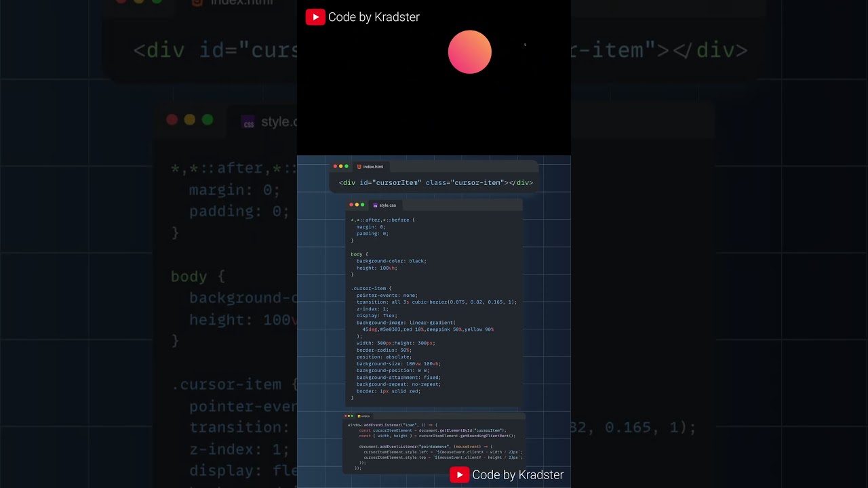Click the sharp 'z-index: 1;' line

[372, 309]
